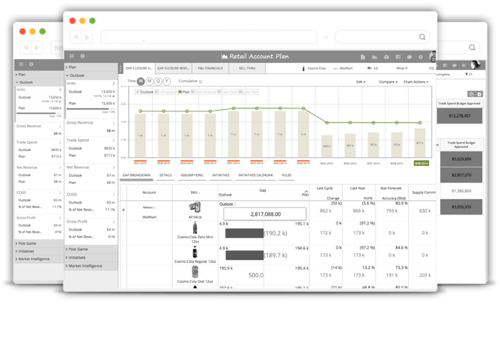This screenshot has width=500, height=360.
Task: Click the All SKUs product image
Action: 195,207
